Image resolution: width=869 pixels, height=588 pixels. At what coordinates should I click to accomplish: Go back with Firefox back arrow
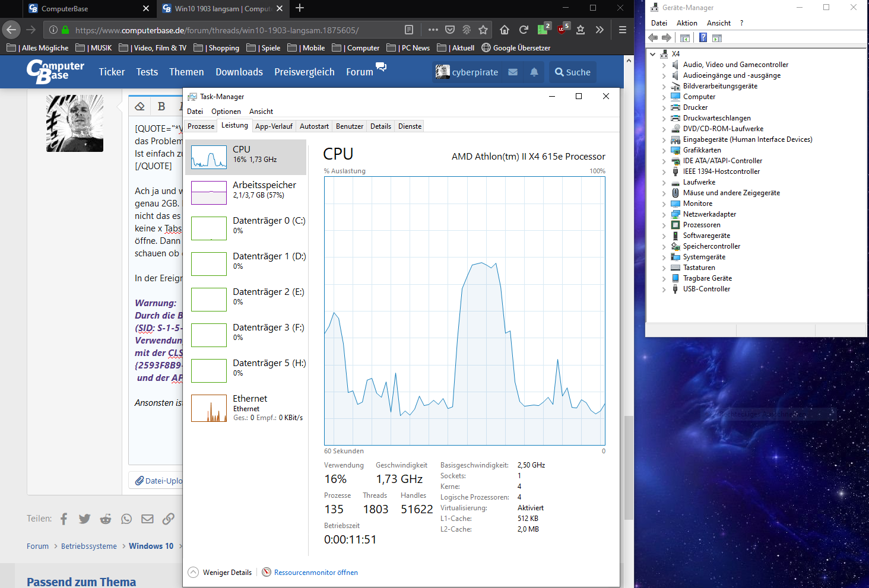pyautogui.click(x=11, y=30)
